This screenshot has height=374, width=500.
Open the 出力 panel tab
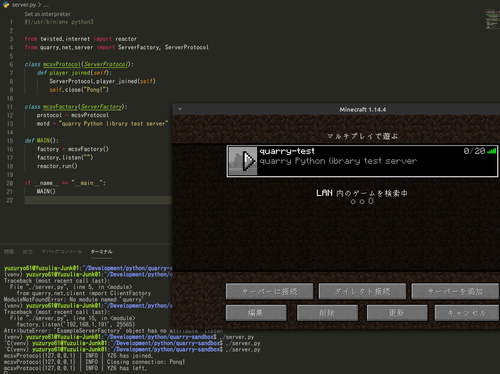click(x=28, y=252)
